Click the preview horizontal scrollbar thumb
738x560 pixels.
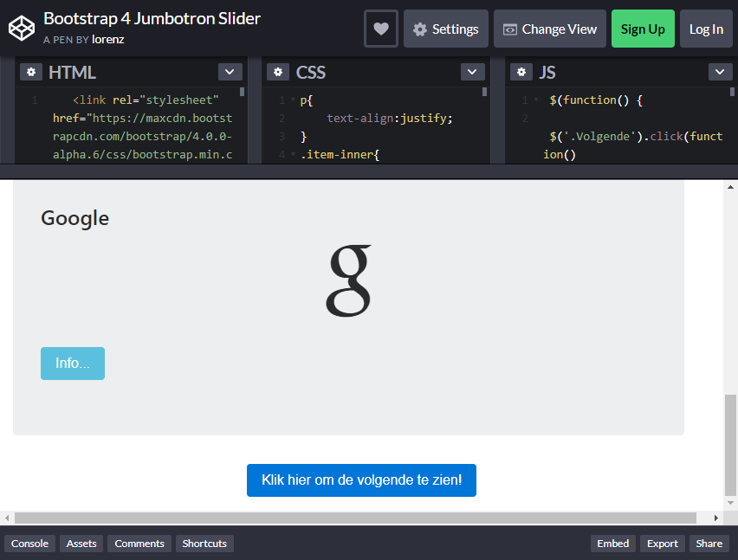coord(355,518)
